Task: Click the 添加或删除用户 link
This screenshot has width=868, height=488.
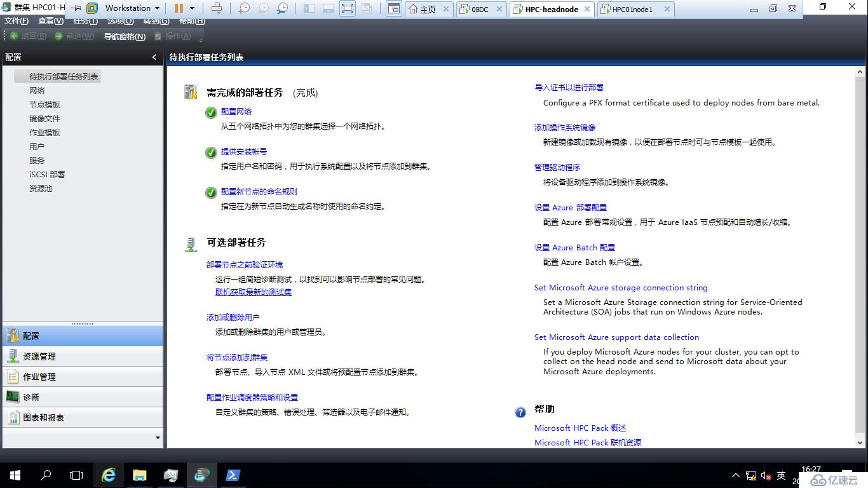Action: (x=233, y=317)
